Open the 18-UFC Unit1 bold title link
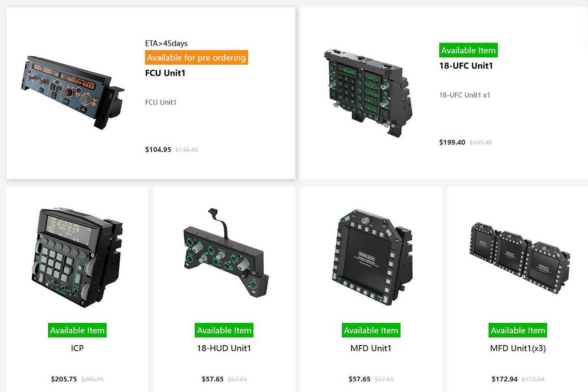This screenshot has width=588, height=392. tap(466, 66)
